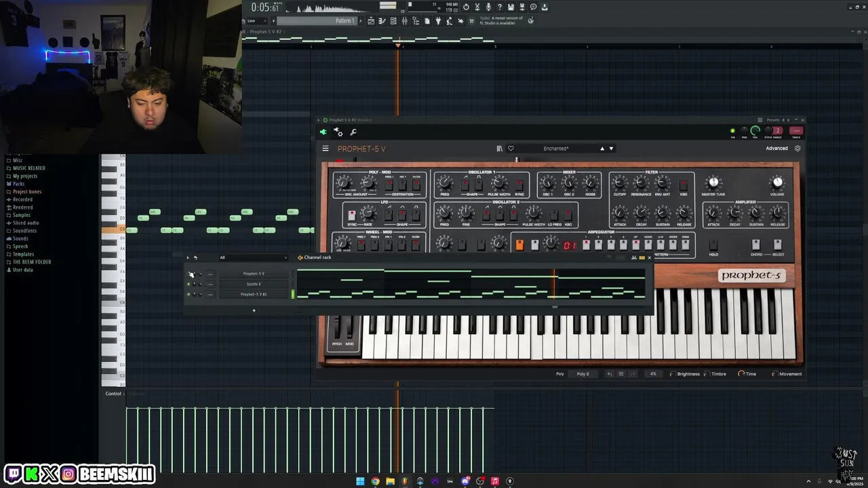Viewport: 868px width, 488px height.
Task: Favorite the Enchanted preset with heart icon
Action: pos(511,148)
